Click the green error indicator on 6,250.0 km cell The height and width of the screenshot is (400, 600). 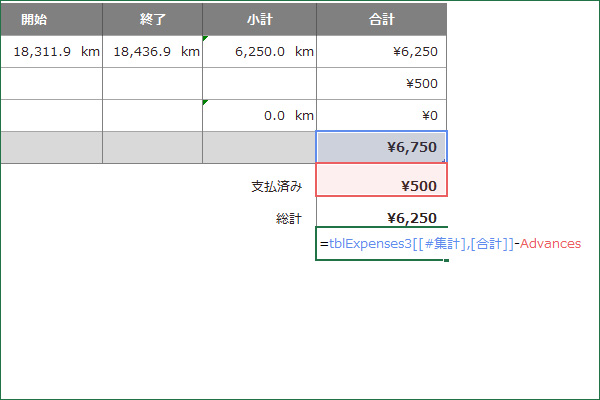(205, 39)
